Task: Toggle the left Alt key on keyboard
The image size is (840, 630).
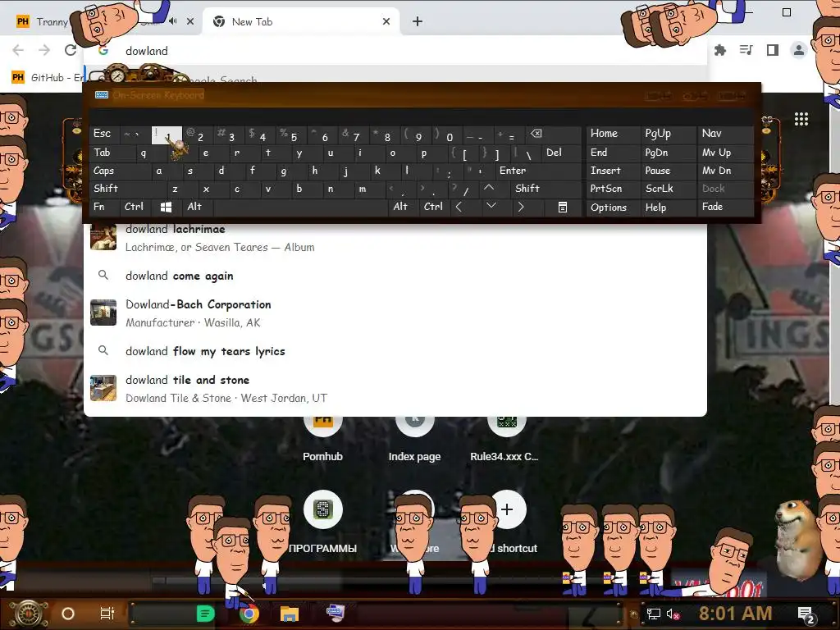Action: click(x=198, y=207)
